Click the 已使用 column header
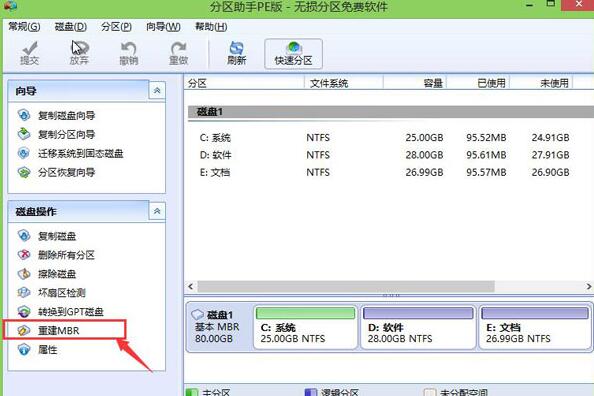 click(478, 83)
